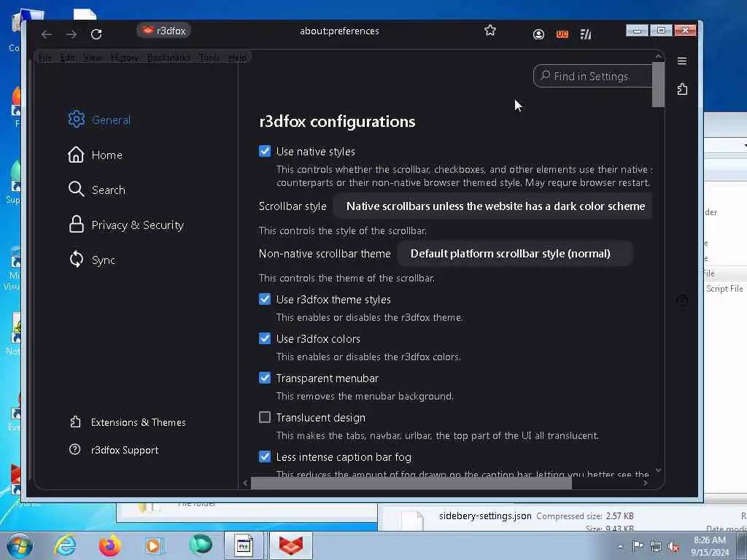Click the Sync arrows icon
This screenshot has width=747, height=560.
pyautogui.click(x=76, y=259)
